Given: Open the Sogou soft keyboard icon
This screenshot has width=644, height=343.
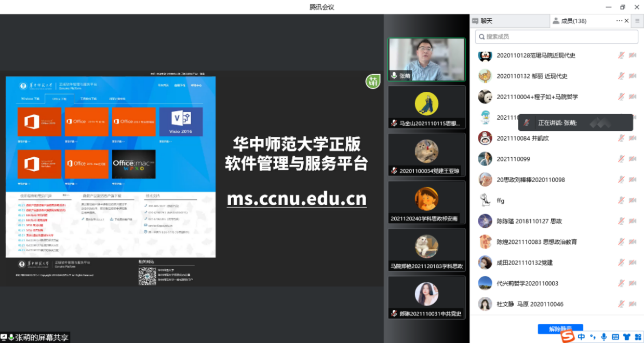Looking at the screenshot, I should click(x=615, y=337).
